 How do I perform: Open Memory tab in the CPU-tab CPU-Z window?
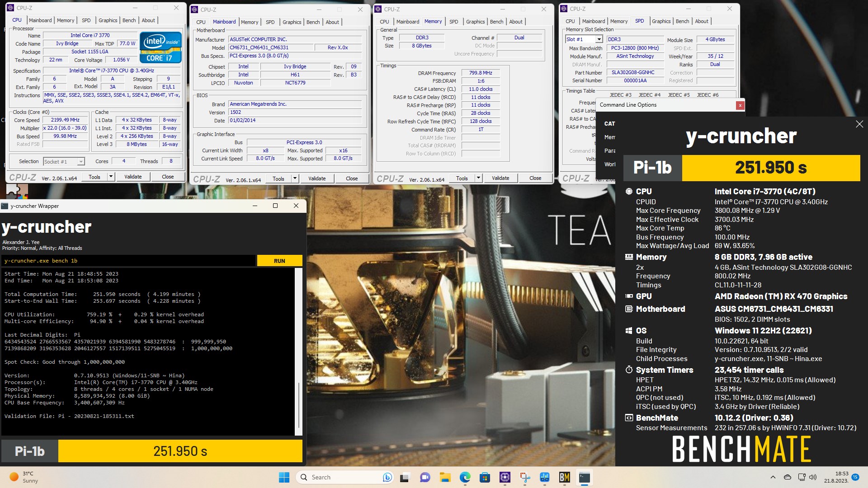point(66,20)
